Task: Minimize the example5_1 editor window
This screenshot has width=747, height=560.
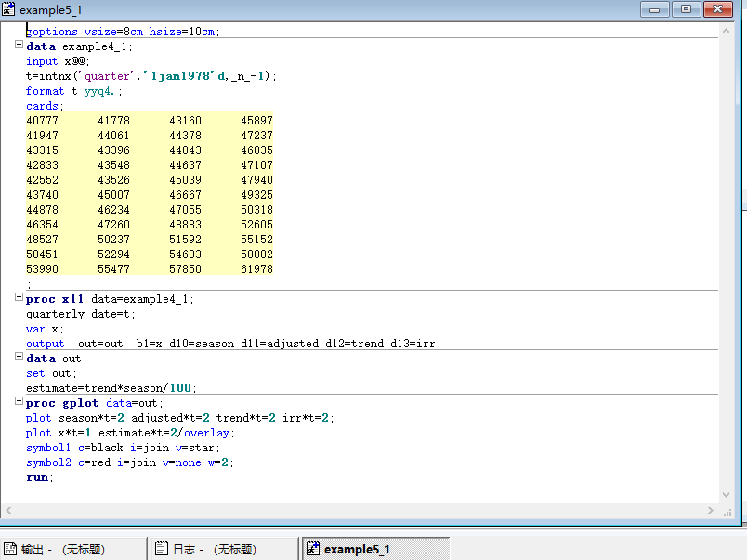Action: [x=655, y=9]
